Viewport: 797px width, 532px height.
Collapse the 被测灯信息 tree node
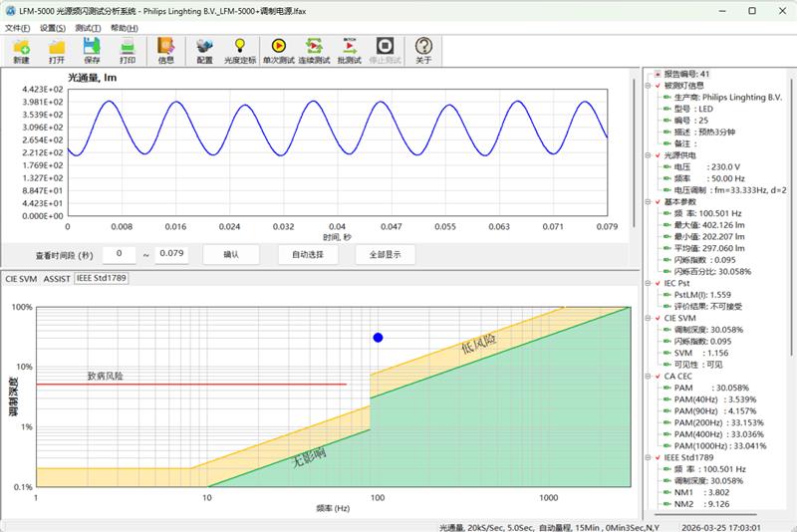(x=649, y=86)
